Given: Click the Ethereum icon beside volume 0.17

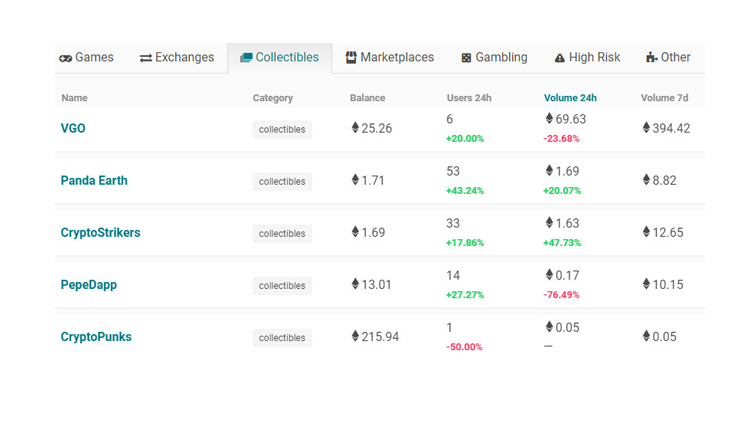Looking at the screenshot, I should (549, 274).
